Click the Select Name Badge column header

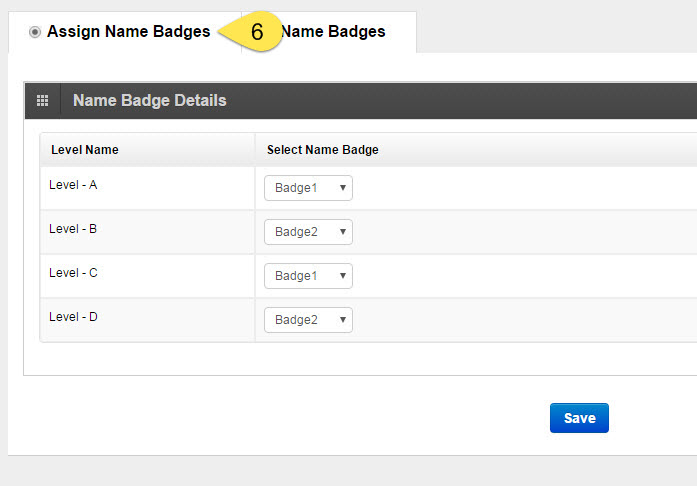coord(323,150)
